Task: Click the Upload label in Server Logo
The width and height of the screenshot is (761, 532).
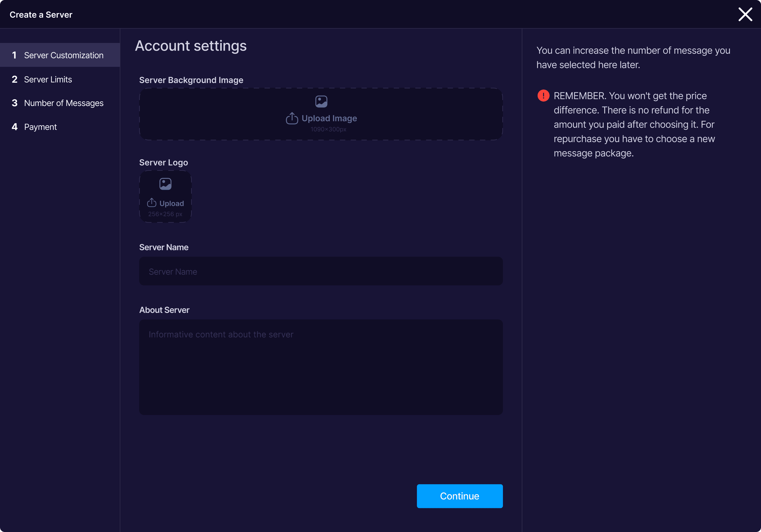Action: pyautogui.click(x=171, y=203)
